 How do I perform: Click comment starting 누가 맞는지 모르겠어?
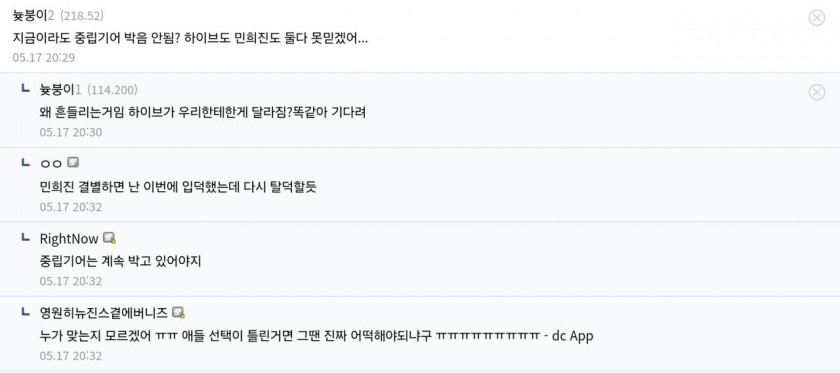pos(317,336)
